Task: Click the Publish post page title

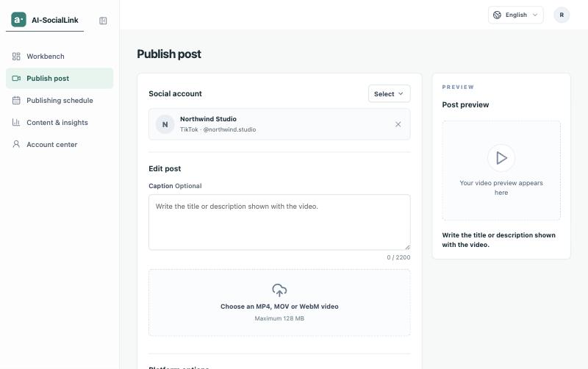Action: pos(169,54)
